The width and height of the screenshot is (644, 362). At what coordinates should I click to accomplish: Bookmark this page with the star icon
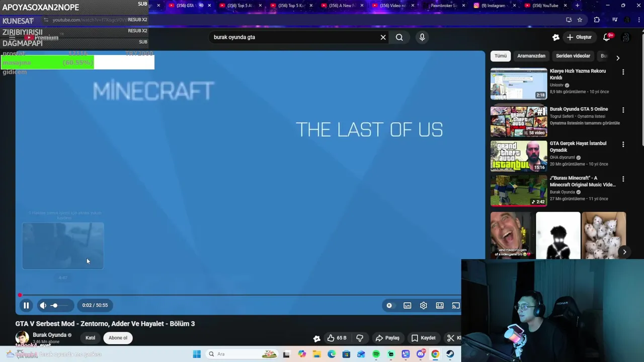pos(580,20)
